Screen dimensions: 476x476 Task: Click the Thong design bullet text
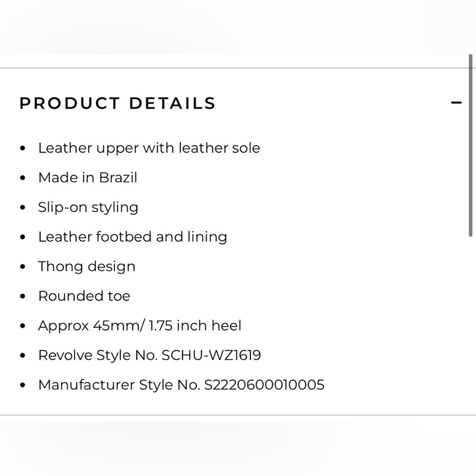pos(87,267)
